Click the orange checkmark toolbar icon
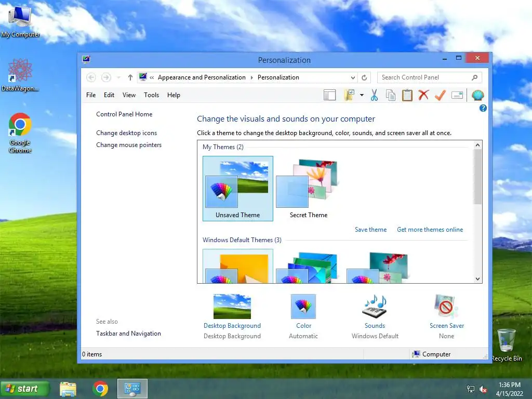This screenshot has width=532, height=399. click(x=440, y=95)
